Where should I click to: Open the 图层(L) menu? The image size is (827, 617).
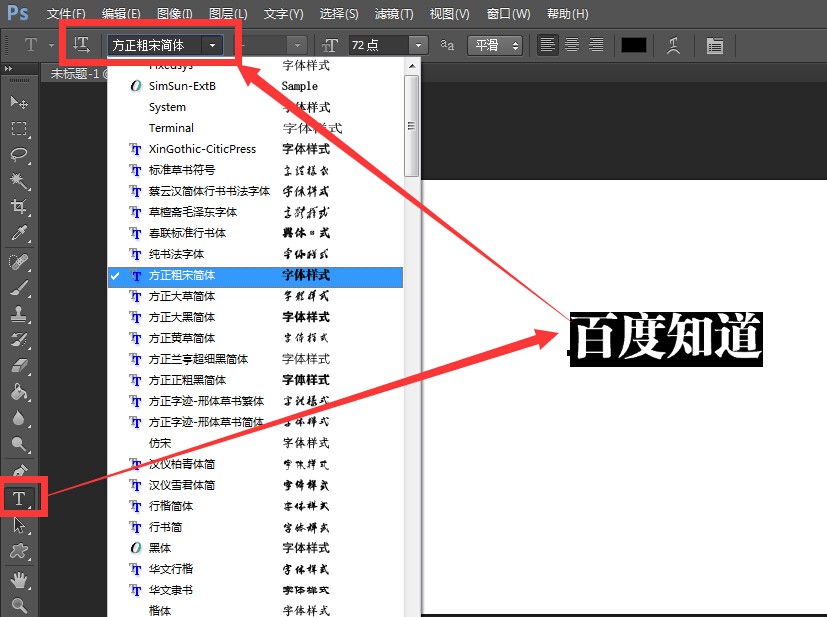click(228, 14)
